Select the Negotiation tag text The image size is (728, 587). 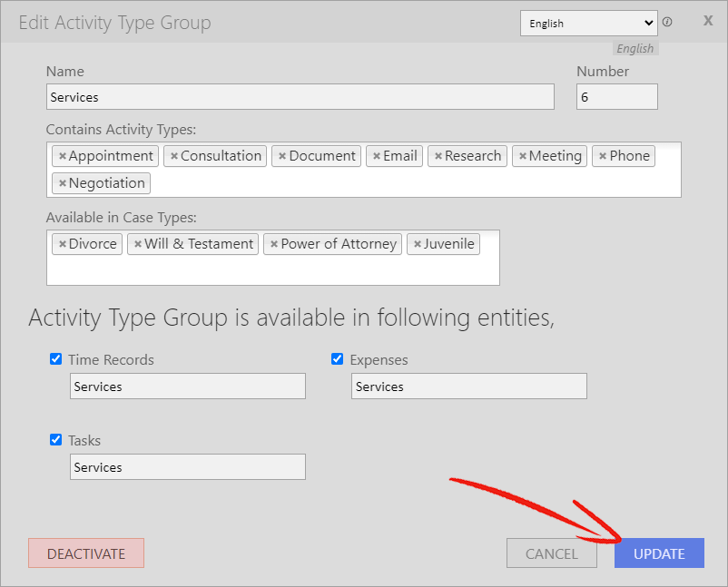pos(107,183)
